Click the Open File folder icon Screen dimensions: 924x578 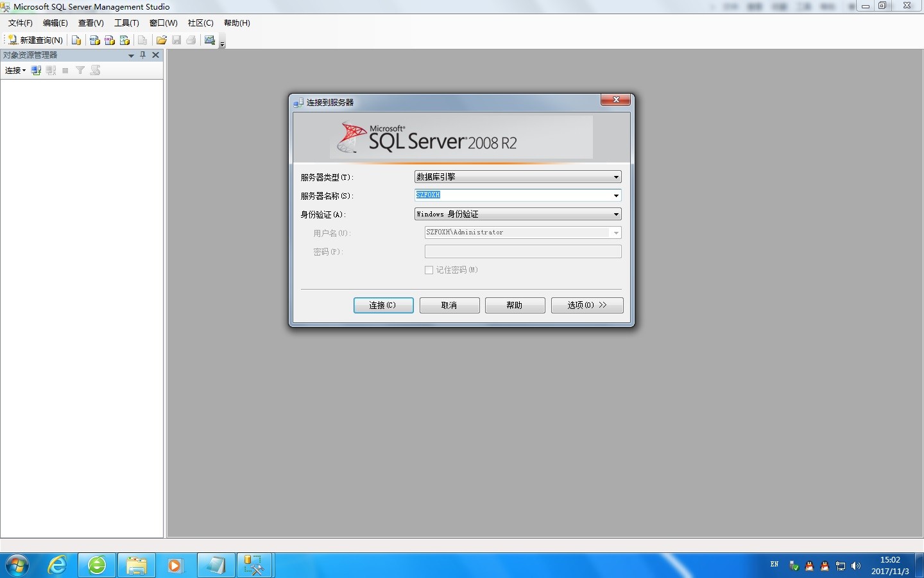click(x=162, y=40)
